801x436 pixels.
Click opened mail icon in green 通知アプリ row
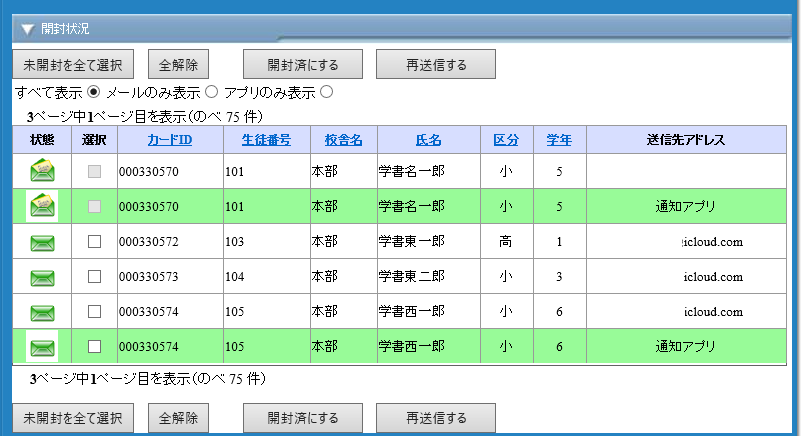coord(42,206)
